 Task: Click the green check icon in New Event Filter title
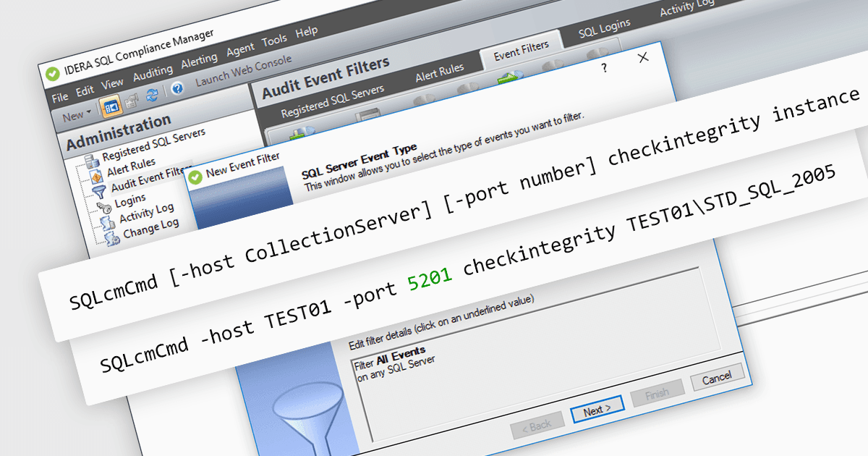coord(195,177)
